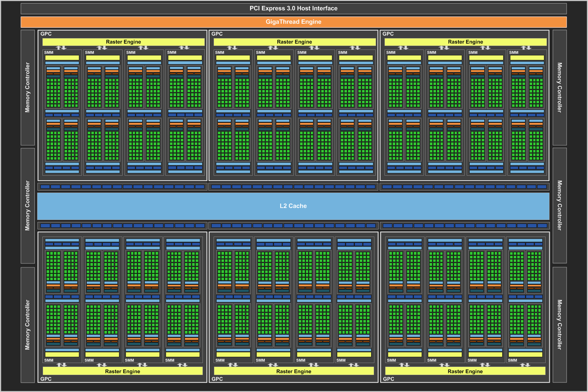
Task: Select Raster Engine in the bottom-left GPC
Action: (x=123, y=371)
